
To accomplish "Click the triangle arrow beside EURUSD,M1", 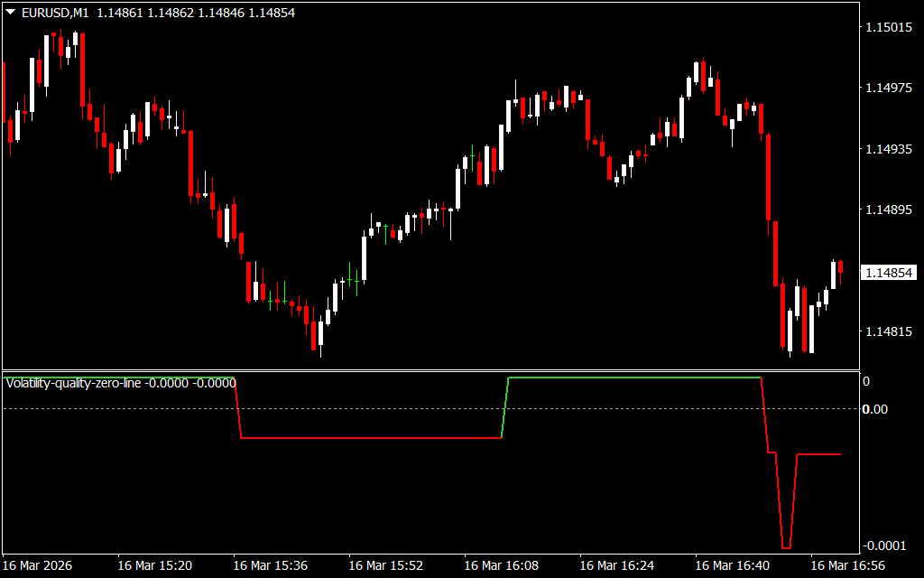I will [x=10, y=13].
